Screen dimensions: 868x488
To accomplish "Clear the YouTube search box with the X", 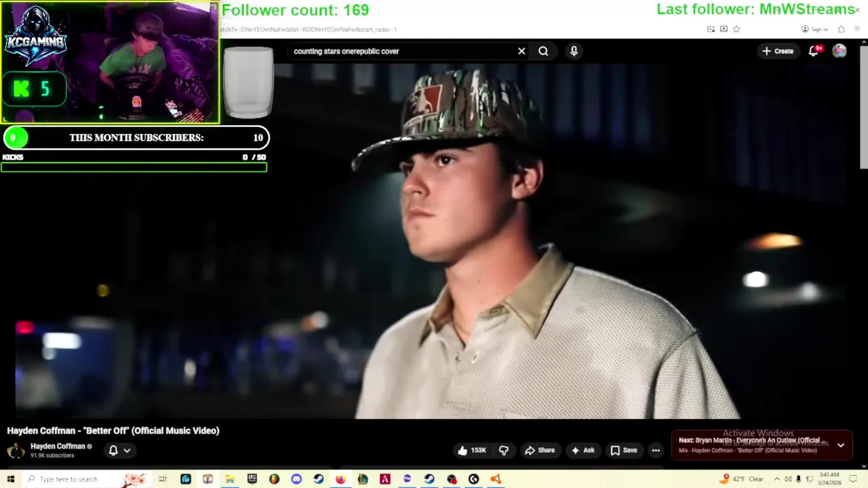I will (521, 51).
